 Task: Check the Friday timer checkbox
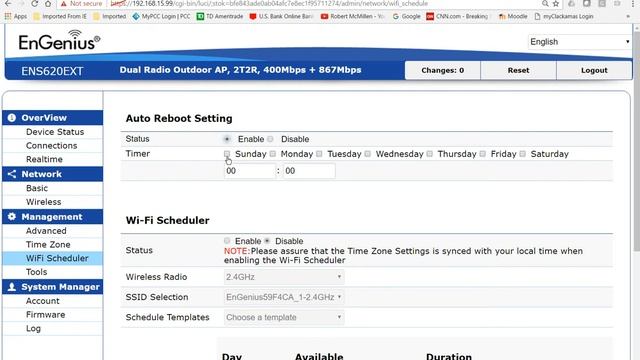483,154
